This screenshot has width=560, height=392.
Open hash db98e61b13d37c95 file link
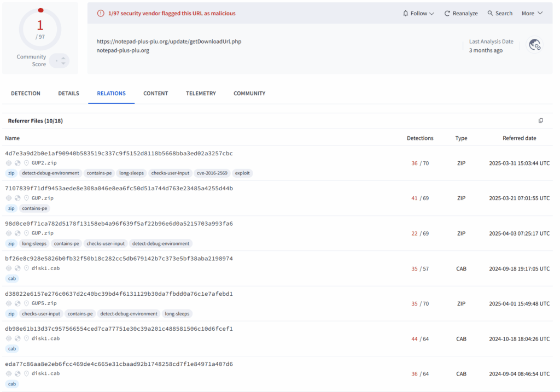tap(119, 329)
